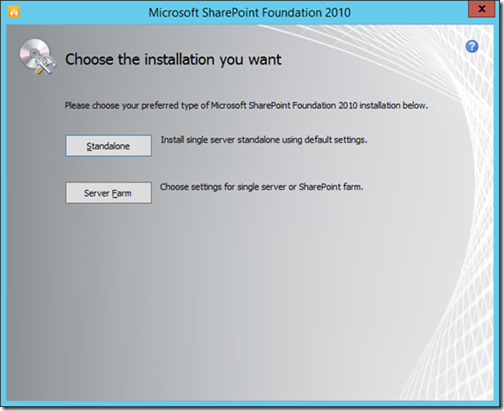
Task: Click the 'Install single server standalone' description
Action: coord(264,140)
